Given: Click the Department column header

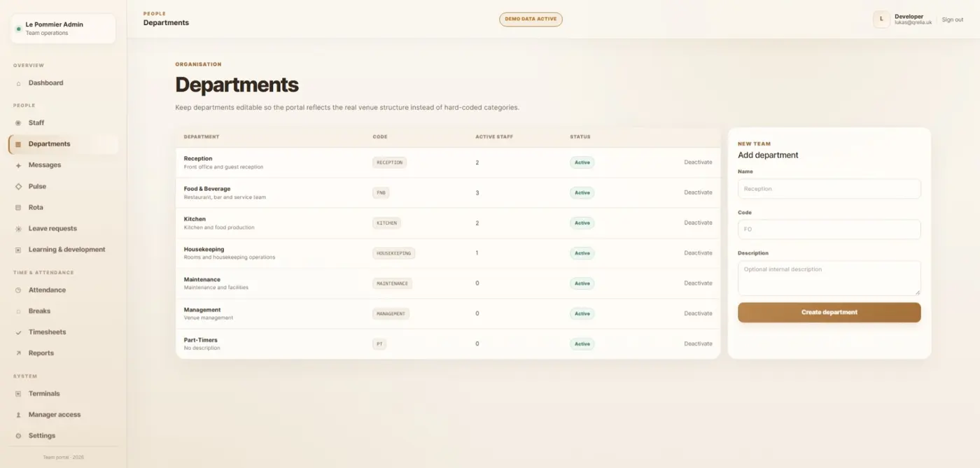Looking at the screenshot, I should pyautogui.click(x=202, y=137).
